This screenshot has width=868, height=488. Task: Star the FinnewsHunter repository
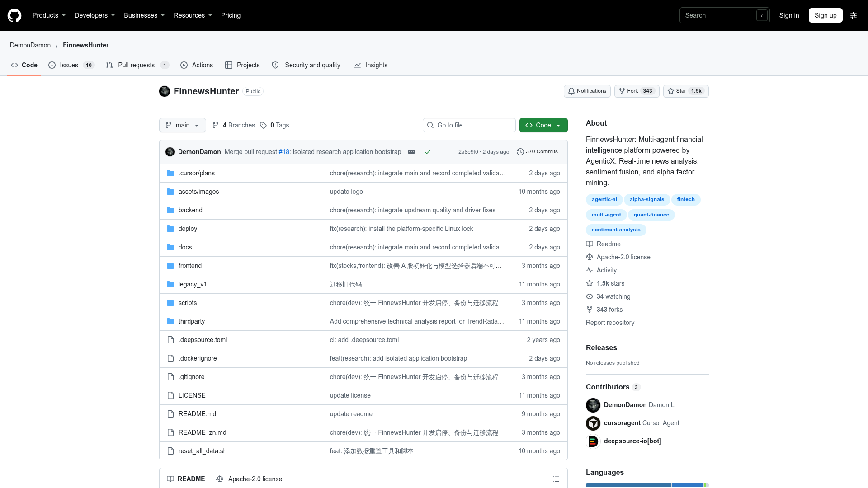point(686,91)
